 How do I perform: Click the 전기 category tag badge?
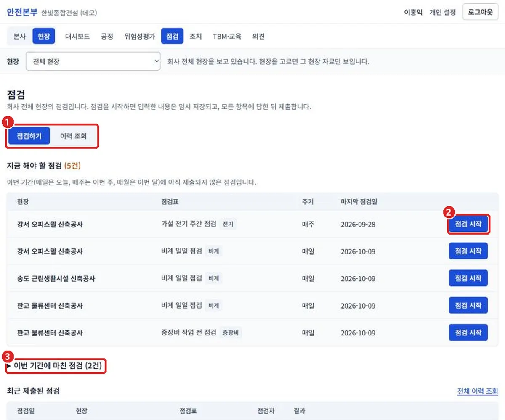[x=228, y=224]
